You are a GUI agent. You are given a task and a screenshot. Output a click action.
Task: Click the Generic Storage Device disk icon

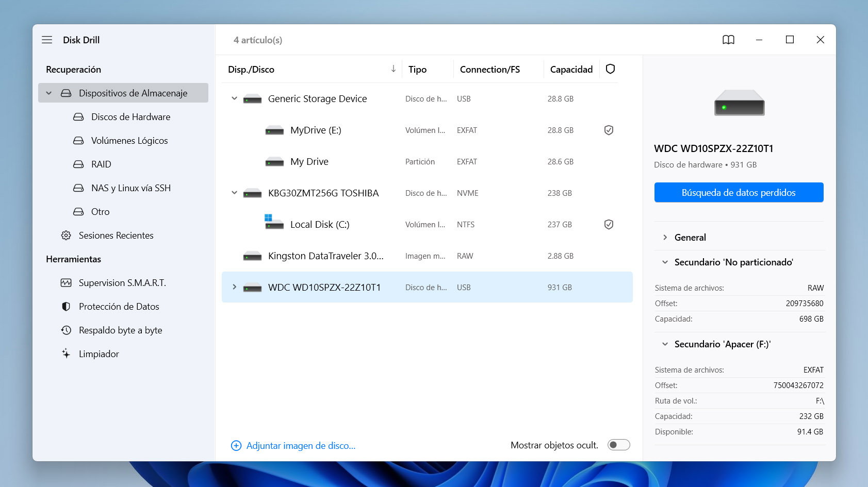252,99
